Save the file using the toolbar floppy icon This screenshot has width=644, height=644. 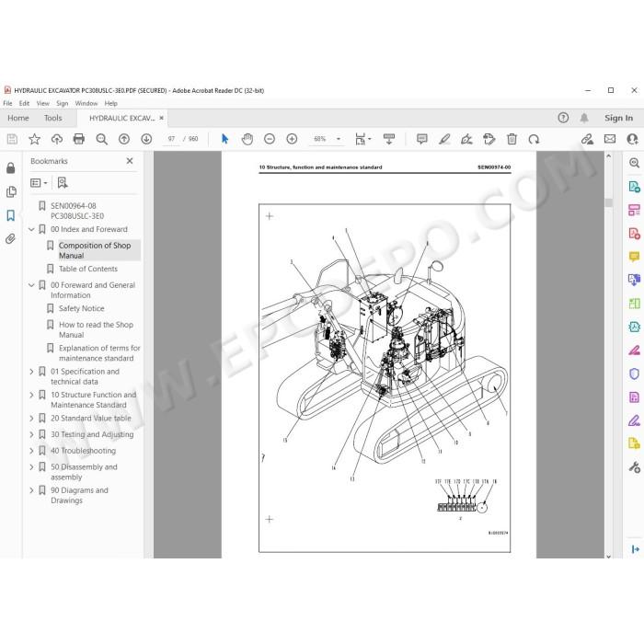tap(12, 139)
